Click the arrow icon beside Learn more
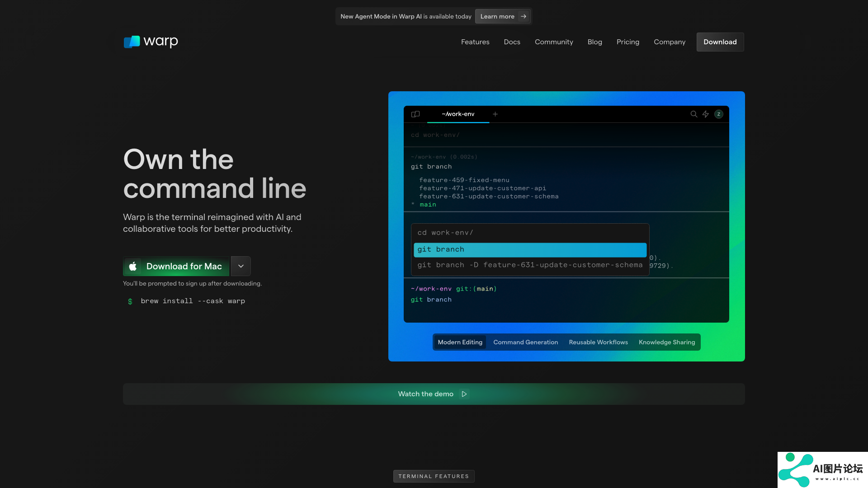The image size is (868, 488). point(524,16)
